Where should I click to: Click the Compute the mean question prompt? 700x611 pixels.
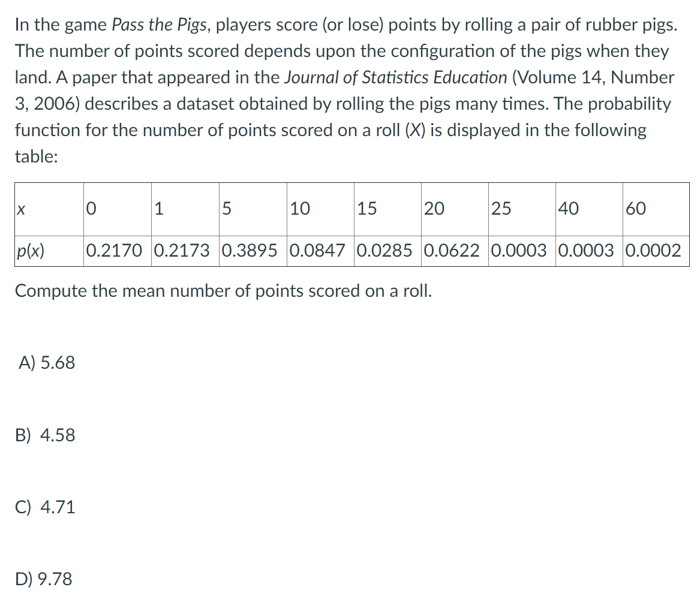[x=223, y=291]
